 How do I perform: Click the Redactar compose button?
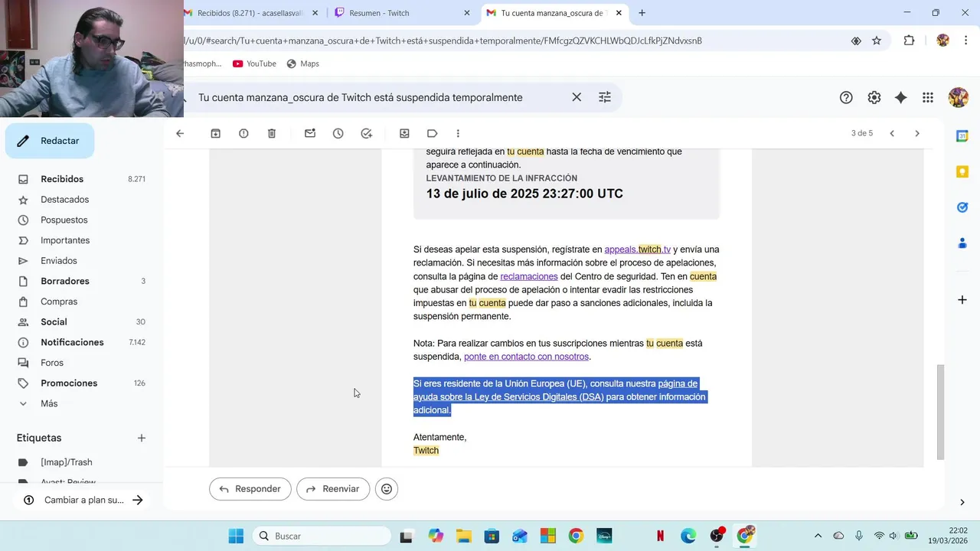click(x=50, y=141)
